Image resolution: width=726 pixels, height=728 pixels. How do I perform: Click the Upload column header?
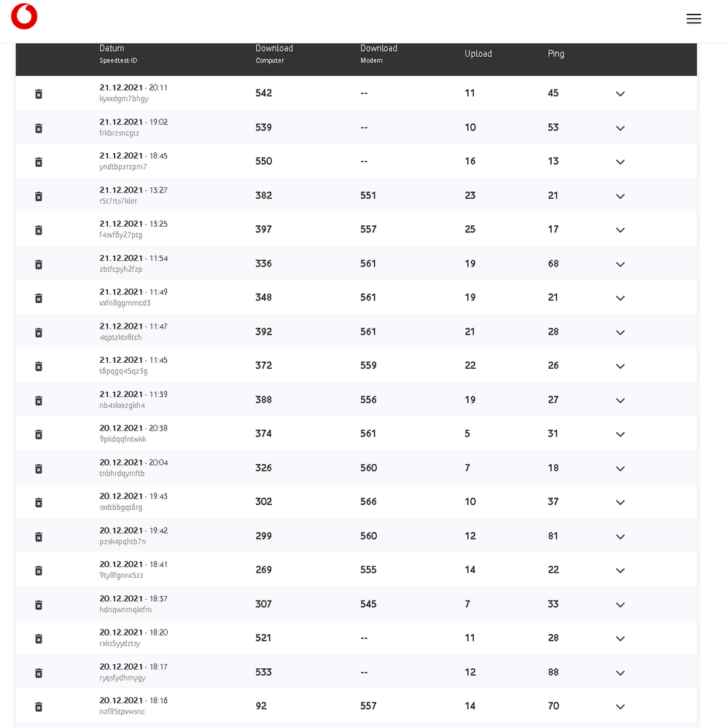[478, 54]
